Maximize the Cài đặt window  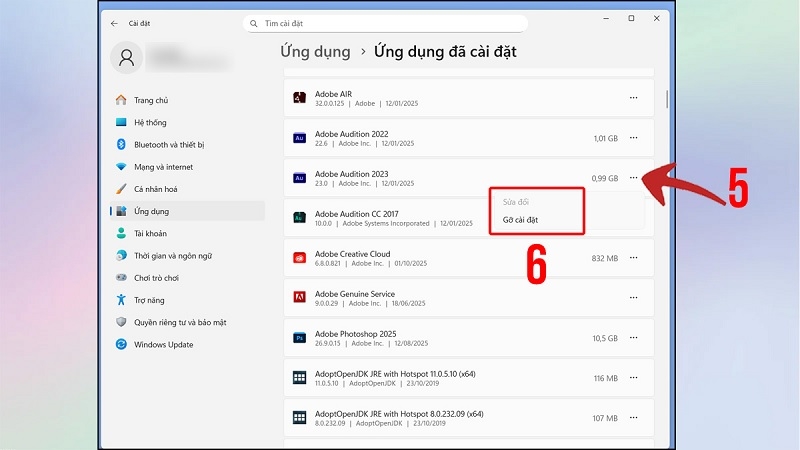tap(631, 18)
